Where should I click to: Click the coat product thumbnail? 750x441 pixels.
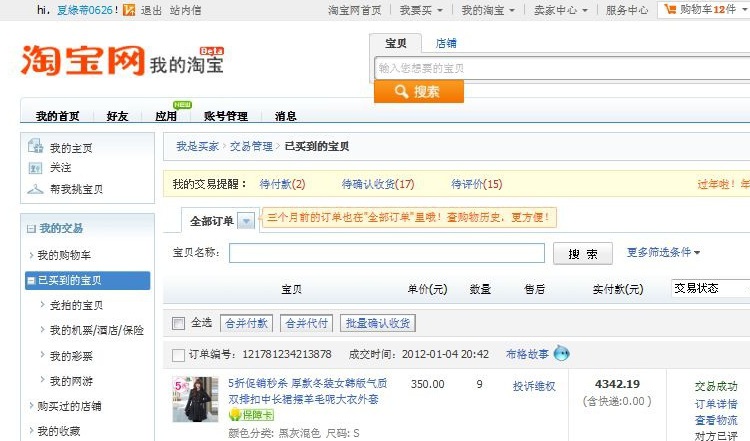tap(196, 399)
